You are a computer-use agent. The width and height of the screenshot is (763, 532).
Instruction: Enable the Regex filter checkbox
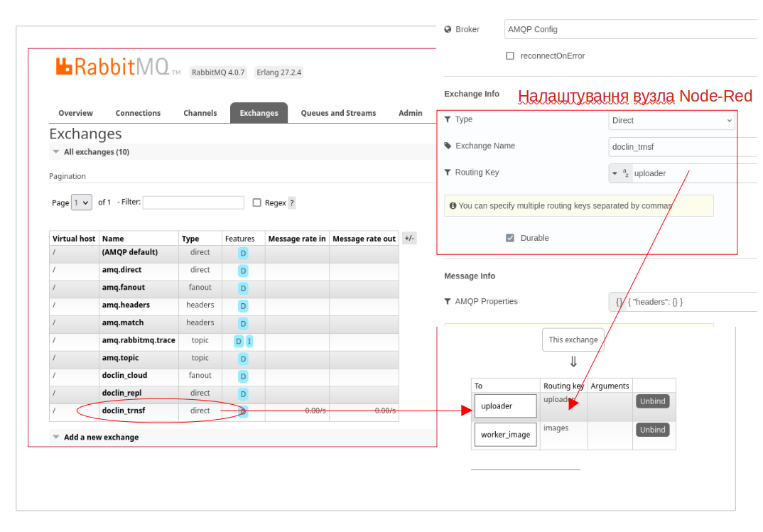pyautogui.click(x=257, y=202)
